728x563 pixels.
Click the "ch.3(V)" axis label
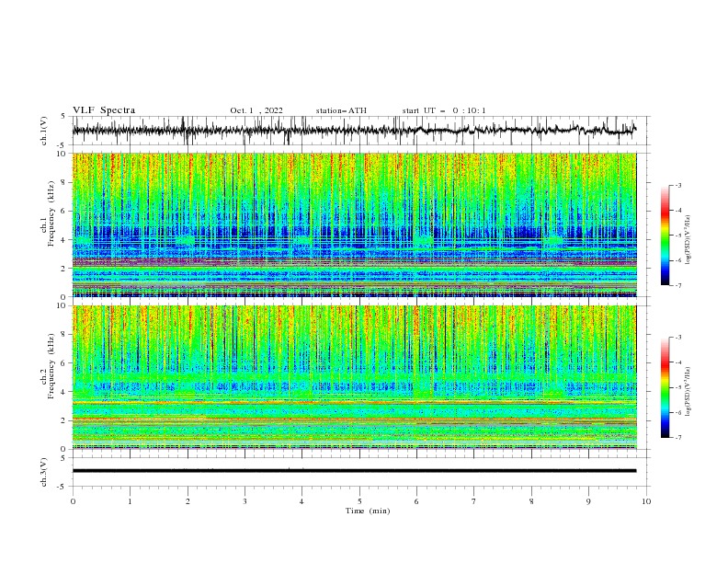44,472
